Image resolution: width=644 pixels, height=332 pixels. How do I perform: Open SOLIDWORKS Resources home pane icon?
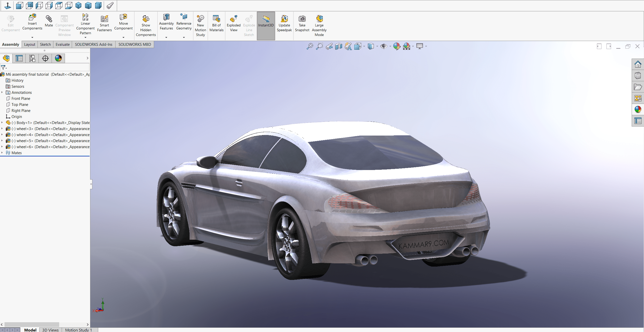pyautogui.click(x=638, y=64)
